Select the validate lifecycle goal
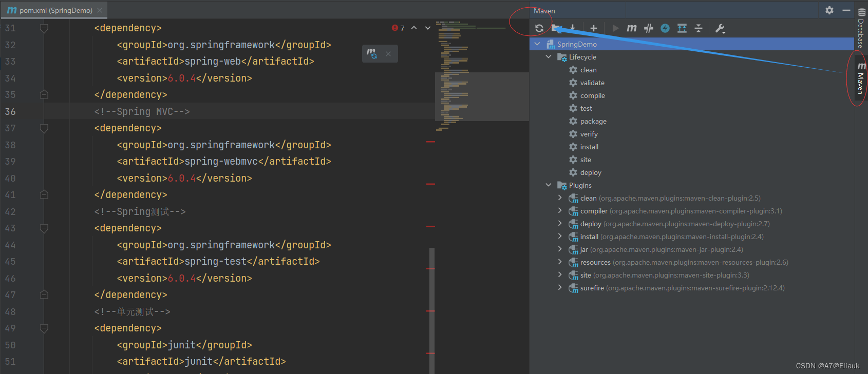 [592, 83]
